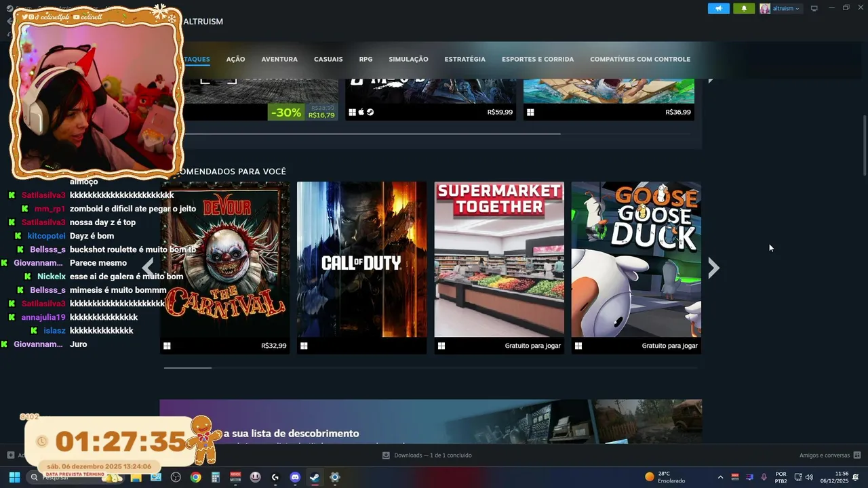The width and height of the screenshot is (868, 488).
Task: Open the discovery queue banner
Action: pos(431,422)
